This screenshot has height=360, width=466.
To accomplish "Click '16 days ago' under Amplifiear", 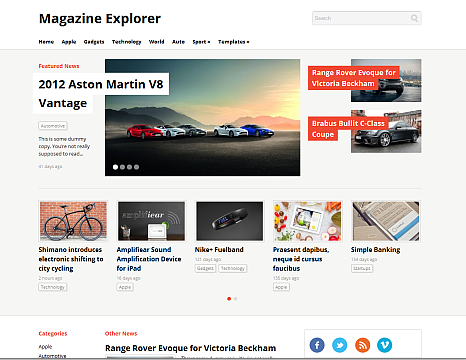I will point(129,278).
